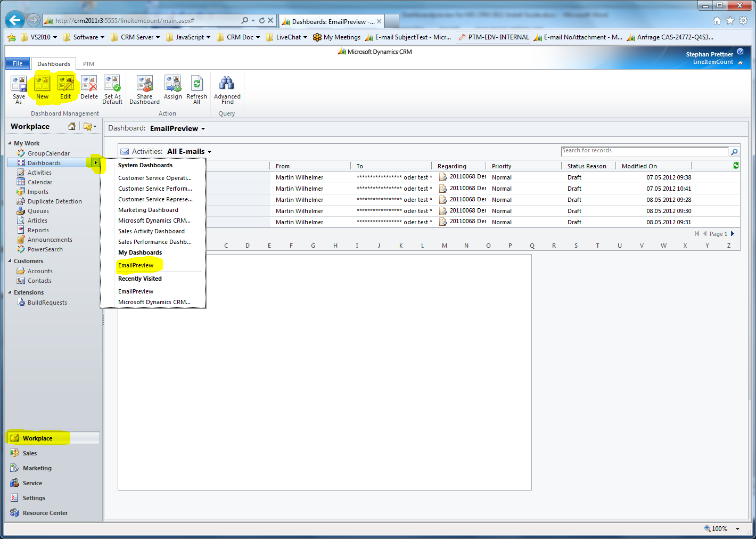Open the VS2010 bookmarks folder dropdown
Screen dimensions: 756x539
tap(56, 37)
